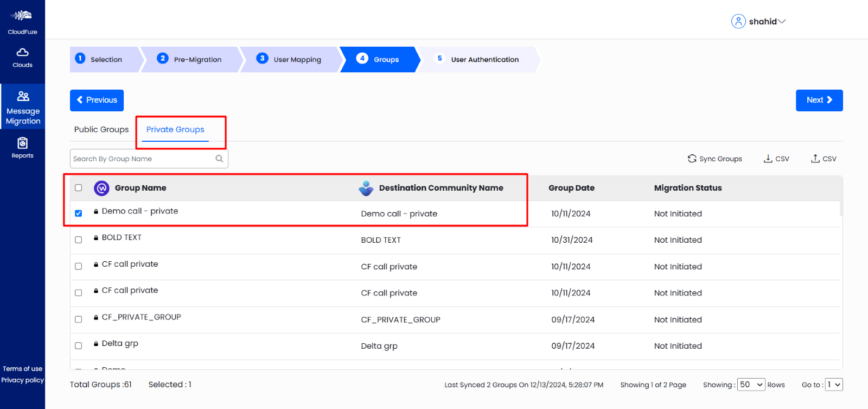Tick the select-all header checkbox
Image resolution: width=868 pixels, height=409 pixels.
[x=79, y=188]
